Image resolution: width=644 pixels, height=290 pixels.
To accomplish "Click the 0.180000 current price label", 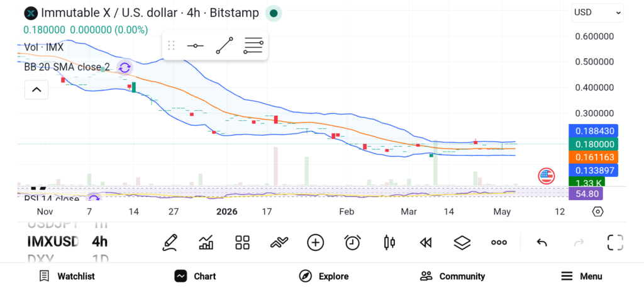I will click(x=594, y=144).
